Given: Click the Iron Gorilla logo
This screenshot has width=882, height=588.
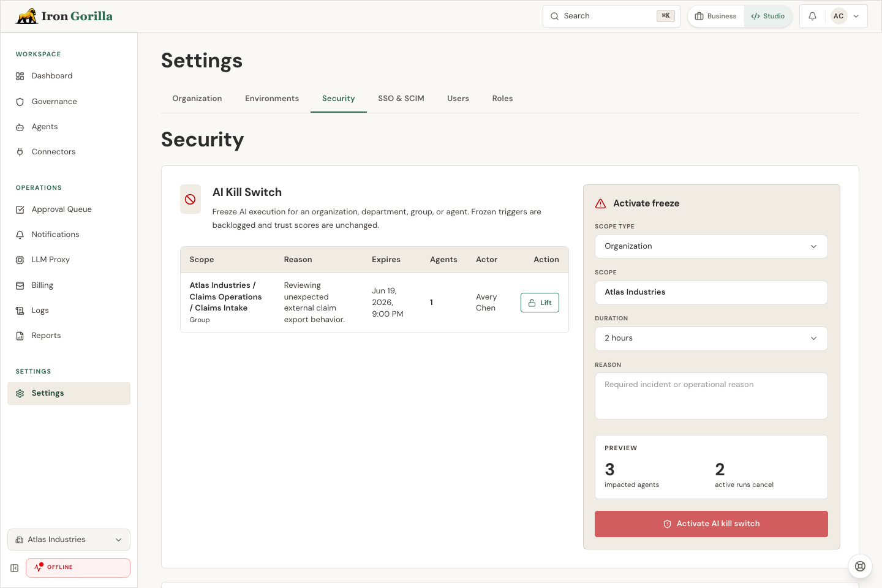Looking at the screenshot, I should point(64,16).
